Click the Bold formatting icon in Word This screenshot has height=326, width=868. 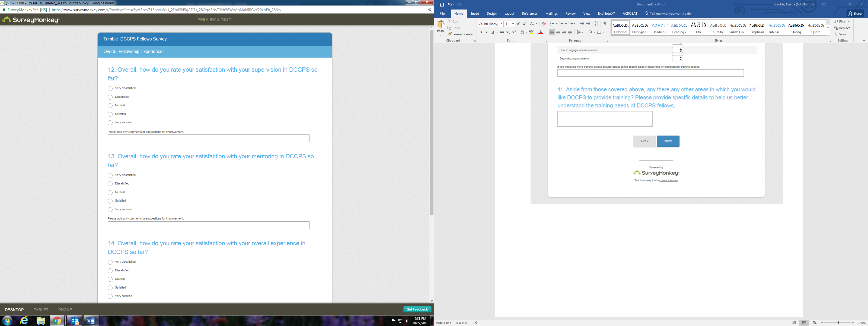point(480,32)
